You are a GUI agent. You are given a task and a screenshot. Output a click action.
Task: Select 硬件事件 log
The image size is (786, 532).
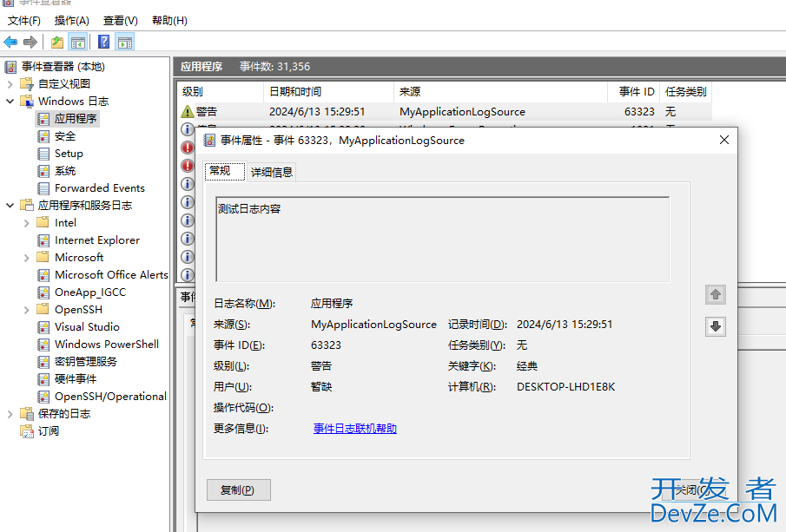76,379
